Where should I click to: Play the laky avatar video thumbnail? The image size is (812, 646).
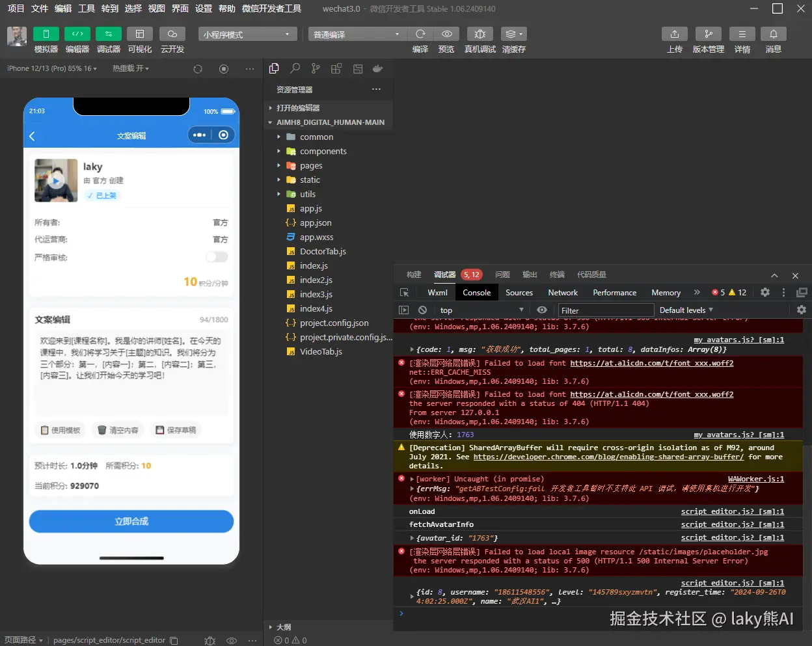56,181
